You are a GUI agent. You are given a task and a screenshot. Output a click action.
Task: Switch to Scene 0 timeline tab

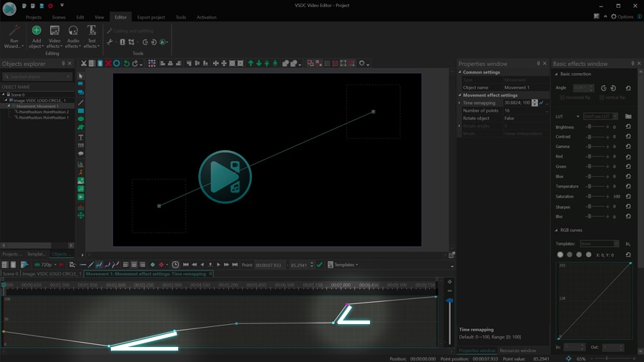click(10, 274)
